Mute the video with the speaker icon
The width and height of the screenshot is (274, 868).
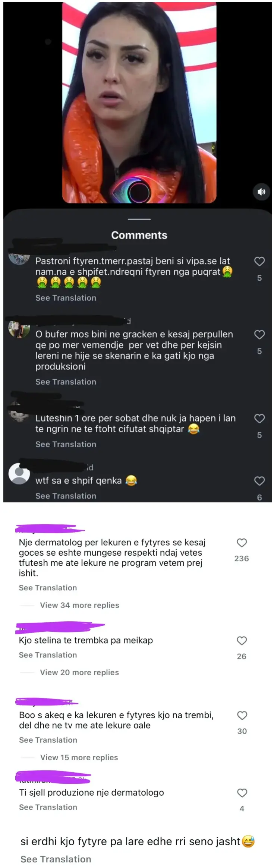[x=261, y=192]
